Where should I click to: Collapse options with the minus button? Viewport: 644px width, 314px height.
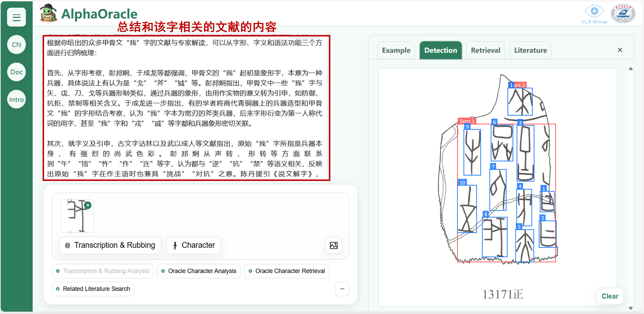tap(342, 289)
